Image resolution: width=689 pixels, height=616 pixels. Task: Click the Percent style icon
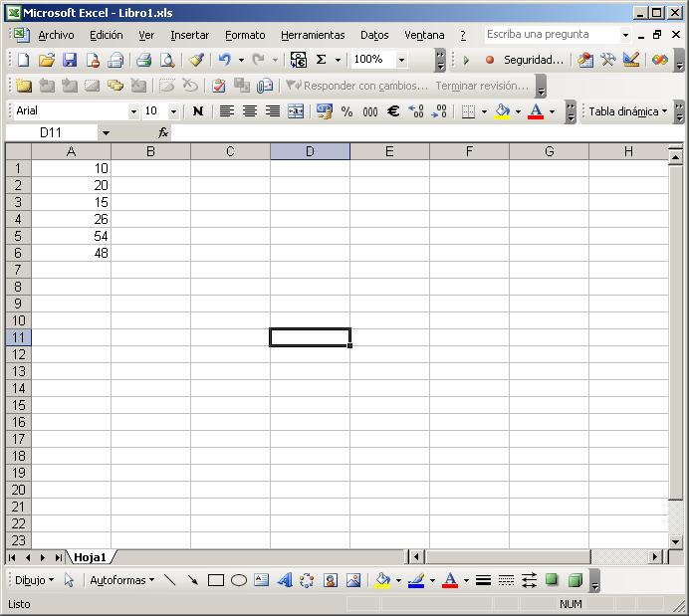346,111
